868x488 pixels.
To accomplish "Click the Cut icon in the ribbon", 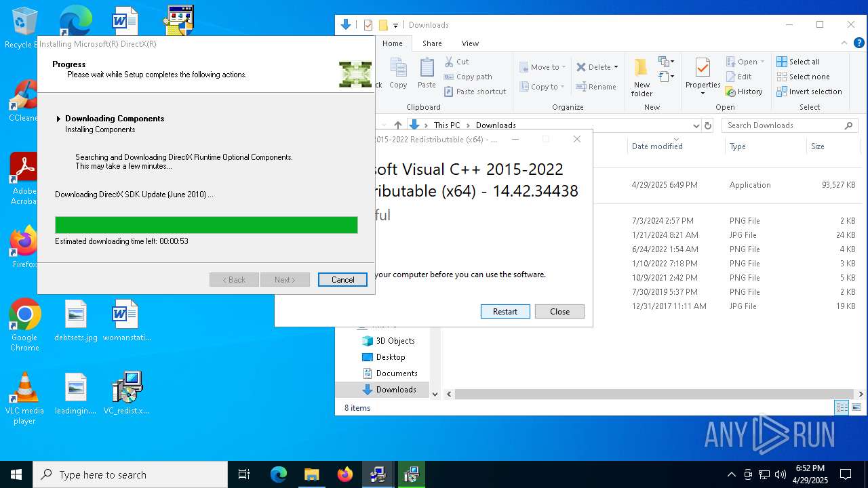I will 456,62.
